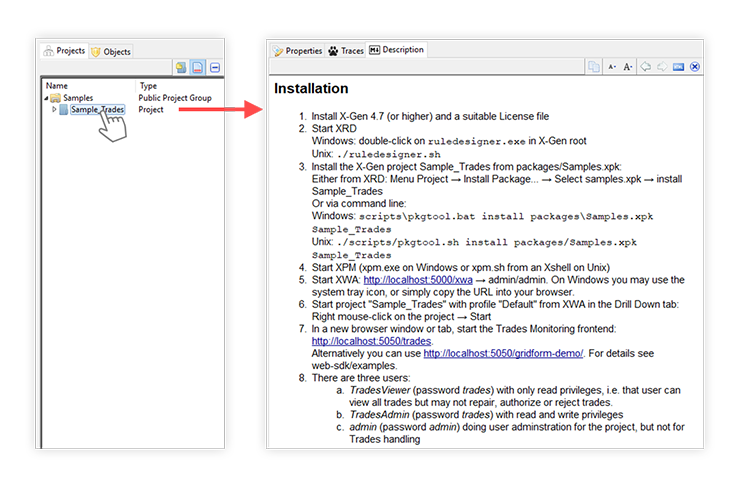Switch to the Objects tab
The image size is (750, 500).
[111, 51]
